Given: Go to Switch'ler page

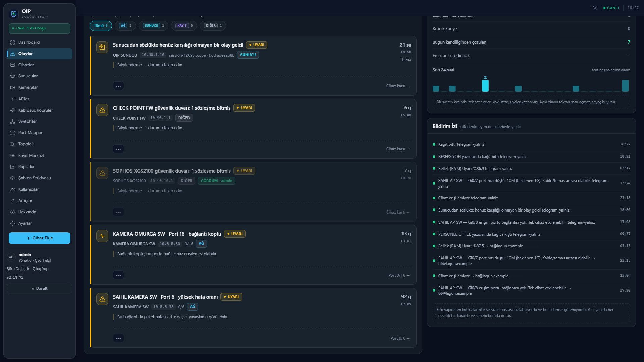Looking at the screenshot, I should pyautogui.click(x=40, y=121).
